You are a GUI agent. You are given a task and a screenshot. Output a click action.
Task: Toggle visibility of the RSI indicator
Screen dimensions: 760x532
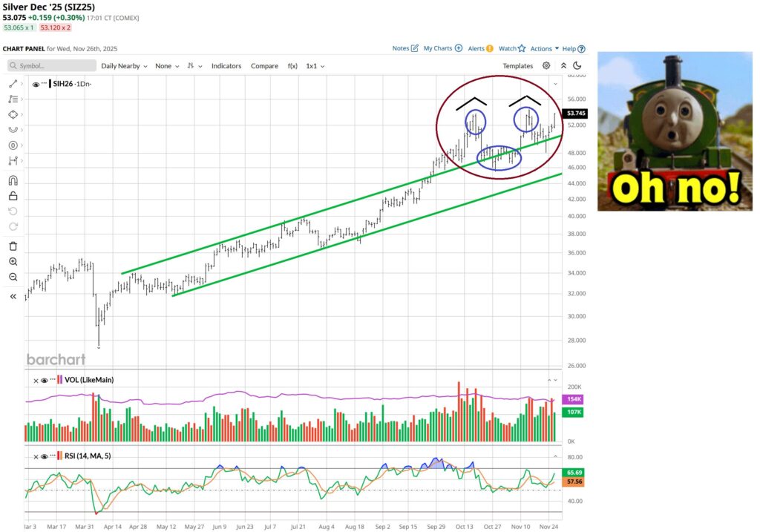tap(45, 456)
